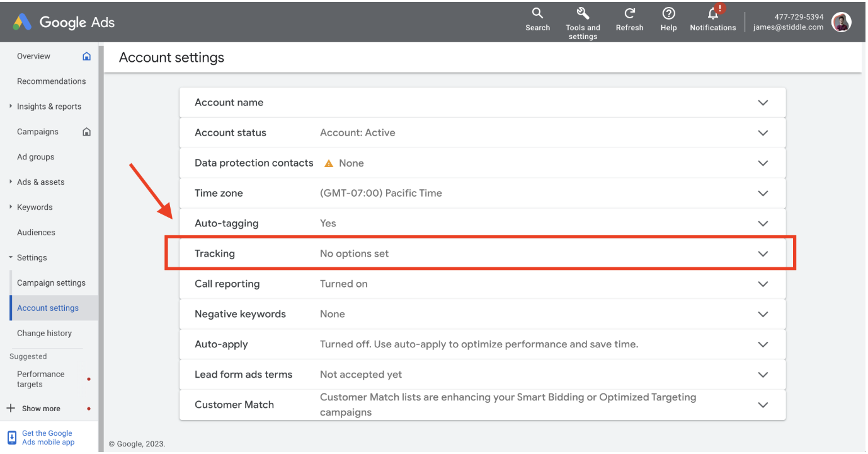Click '(GMT-07:00) Pacific Time' value
This screenshot has width=868, height=454.
pyautogui.click(x=381, y=194)
